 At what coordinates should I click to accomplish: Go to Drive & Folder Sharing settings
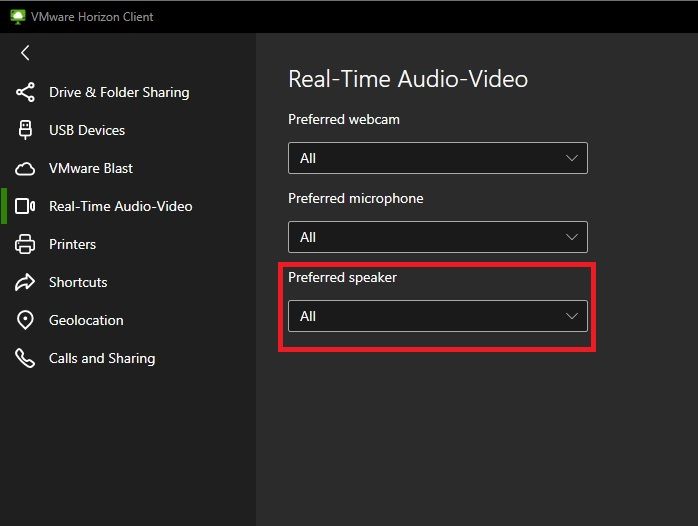[119, 92]
